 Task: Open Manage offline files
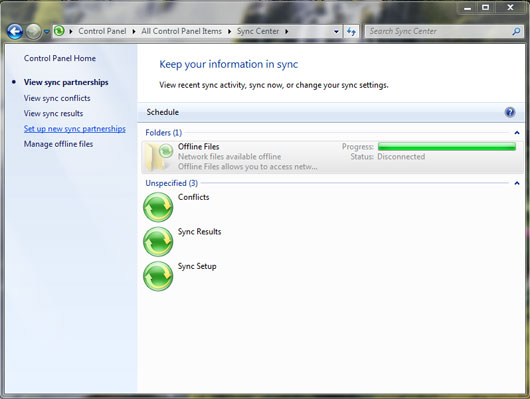[x=58, y=144]
